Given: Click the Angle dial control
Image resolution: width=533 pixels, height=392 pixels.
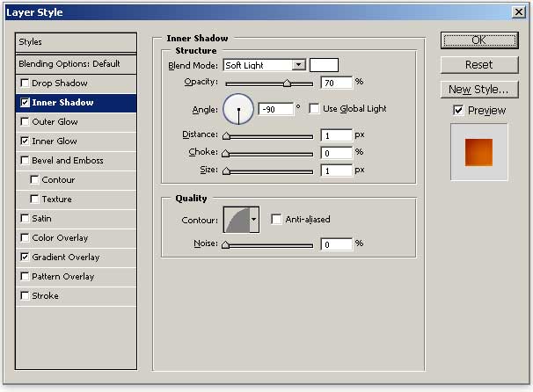Looking at the screenshot, I should [237, 109].
